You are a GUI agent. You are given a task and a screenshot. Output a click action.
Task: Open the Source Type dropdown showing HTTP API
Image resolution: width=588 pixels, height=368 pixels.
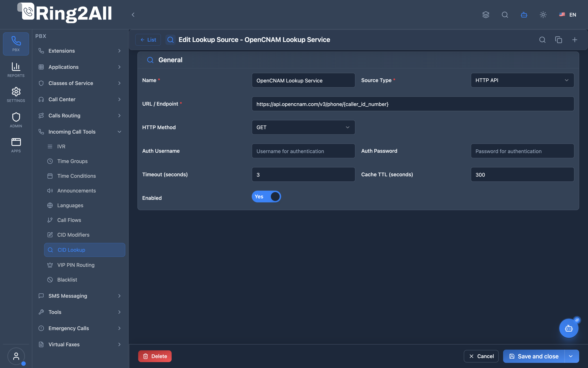click(522, 80)
